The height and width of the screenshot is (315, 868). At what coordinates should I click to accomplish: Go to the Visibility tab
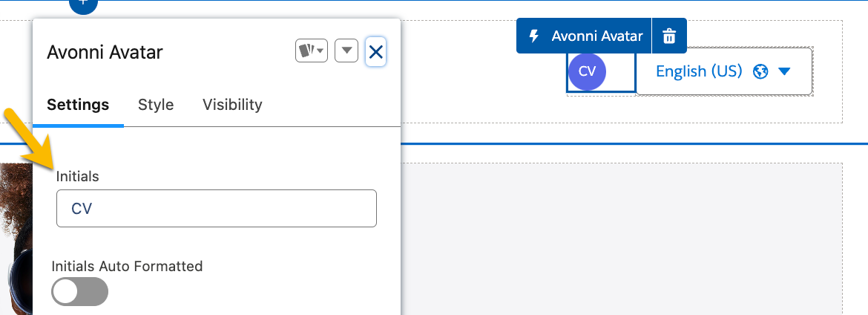(x=232, y=105)
